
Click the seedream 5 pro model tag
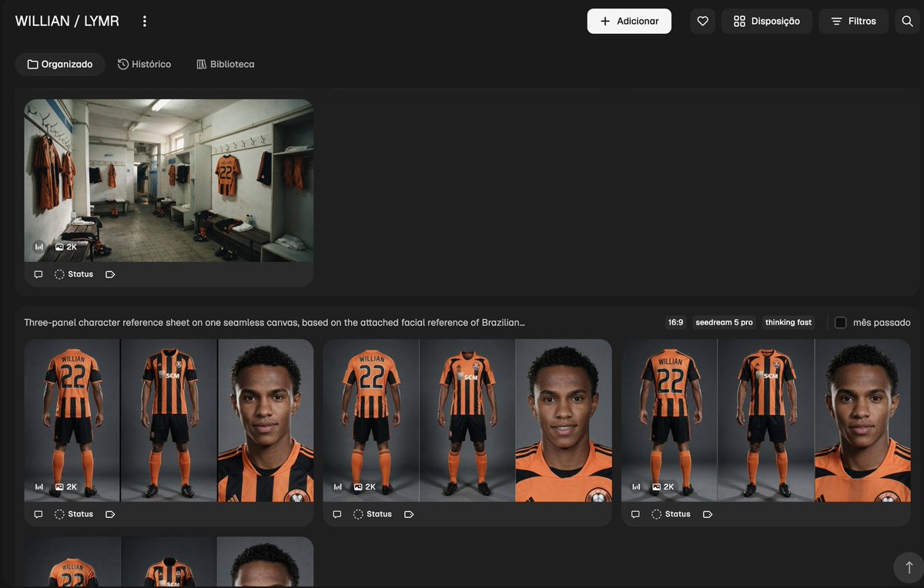(724, 323)
